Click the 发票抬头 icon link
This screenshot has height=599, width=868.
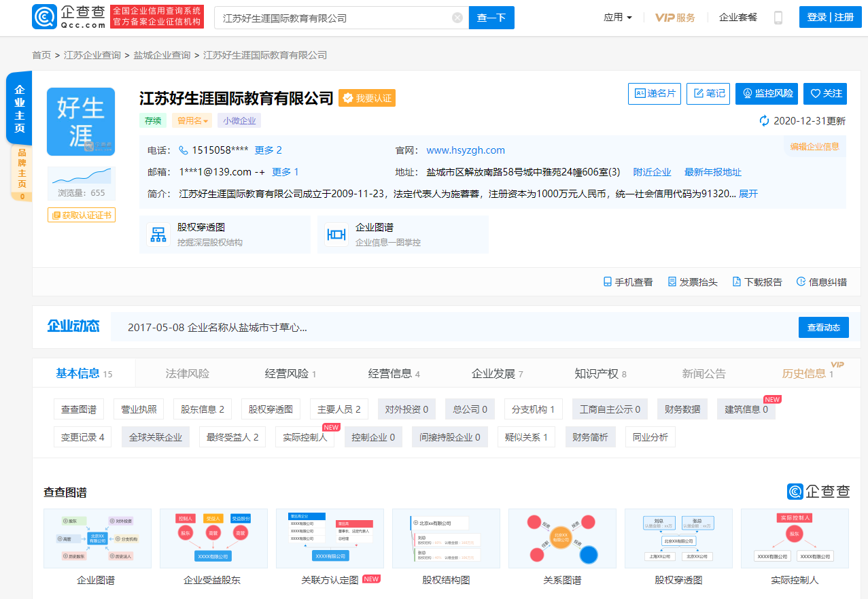click(693, 281)
